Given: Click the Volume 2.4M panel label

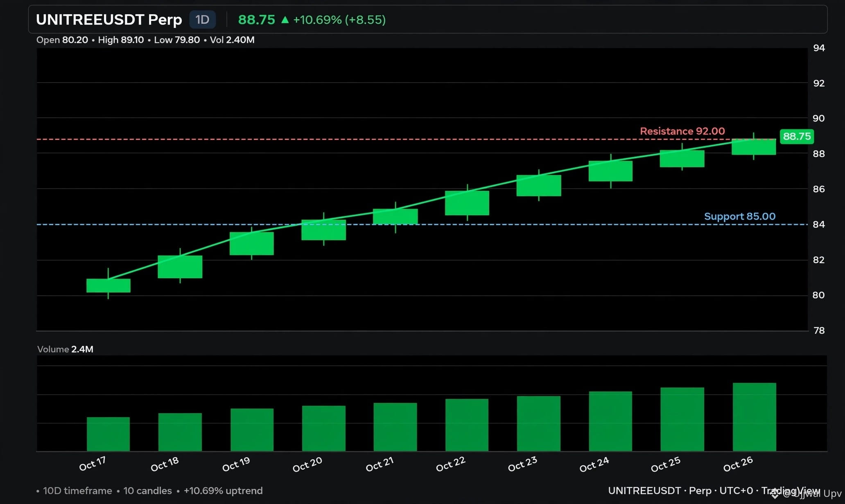Looking at the screenshot, I should tap(65, 349).
